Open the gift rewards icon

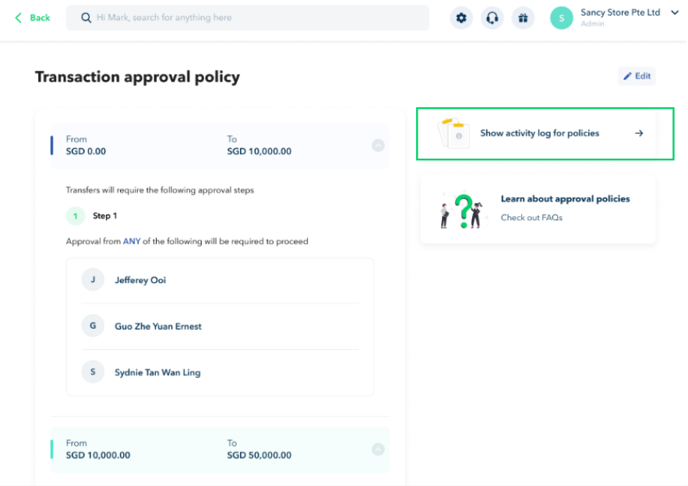click(523, 18)
